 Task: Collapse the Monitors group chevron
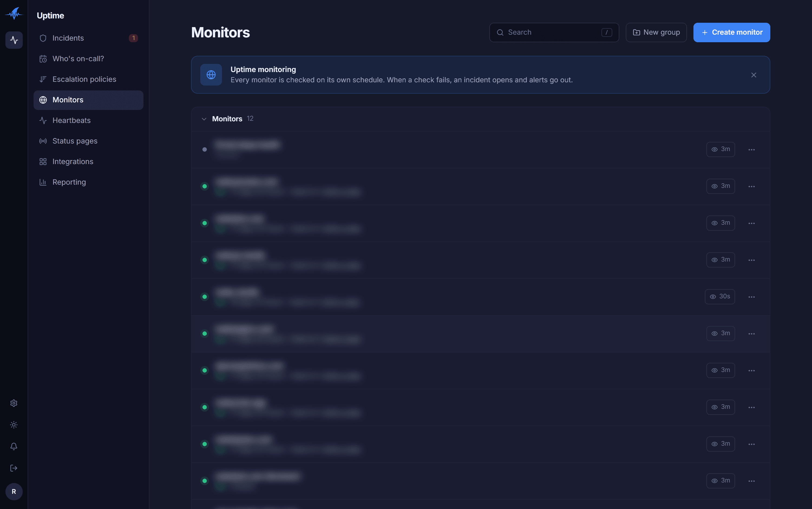204,119
